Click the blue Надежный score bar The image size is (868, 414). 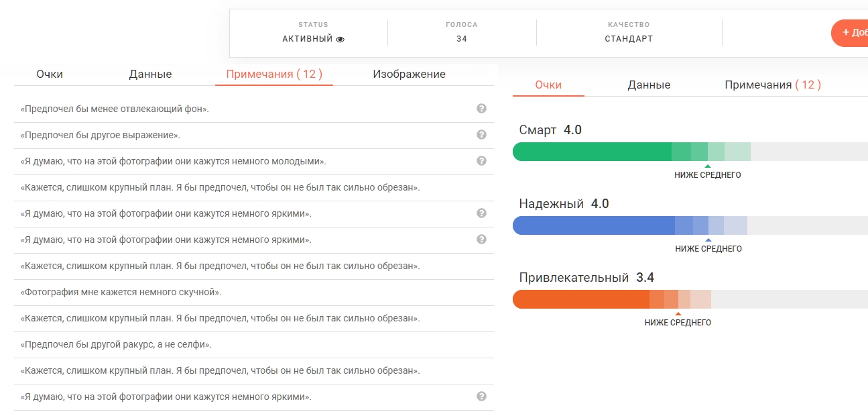click(x=690, y=225)
